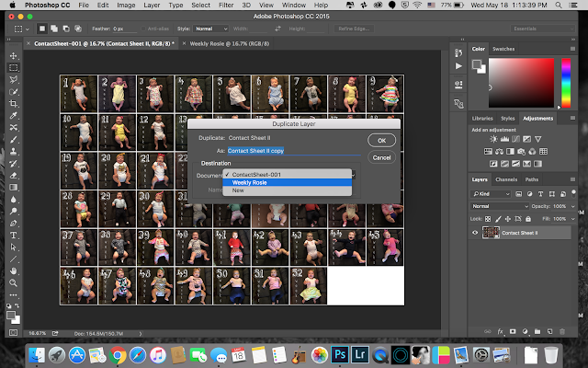This screenshot has height=368, width=588.
Task: Select the Hand tool
Action: point(14,270)
